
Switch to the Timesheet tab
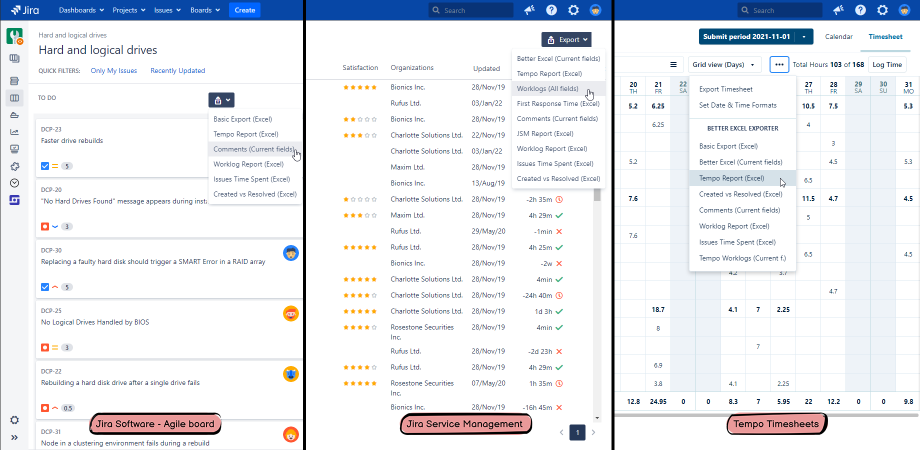pyautogui.click(x=885, y=36)
